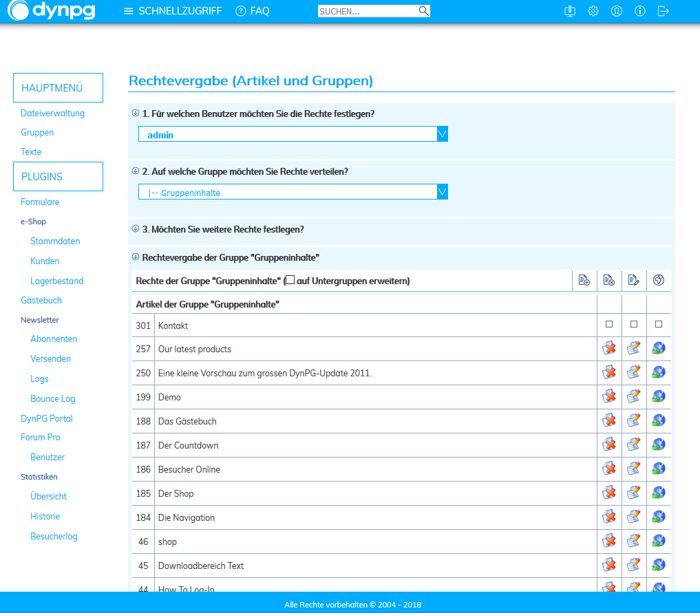Tick the publish checkbox for 'Kontakt'

click(x=658, y=324)
